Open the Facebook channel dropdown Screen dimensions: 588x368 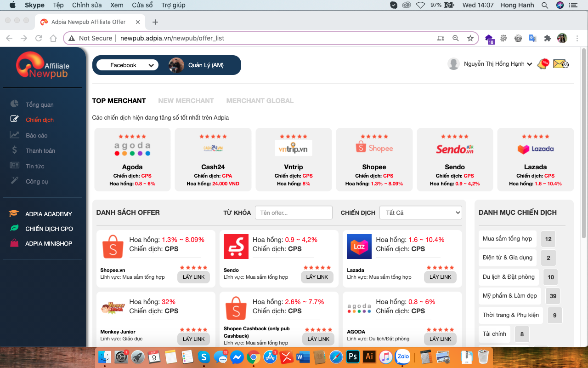(x=127, y=65)
